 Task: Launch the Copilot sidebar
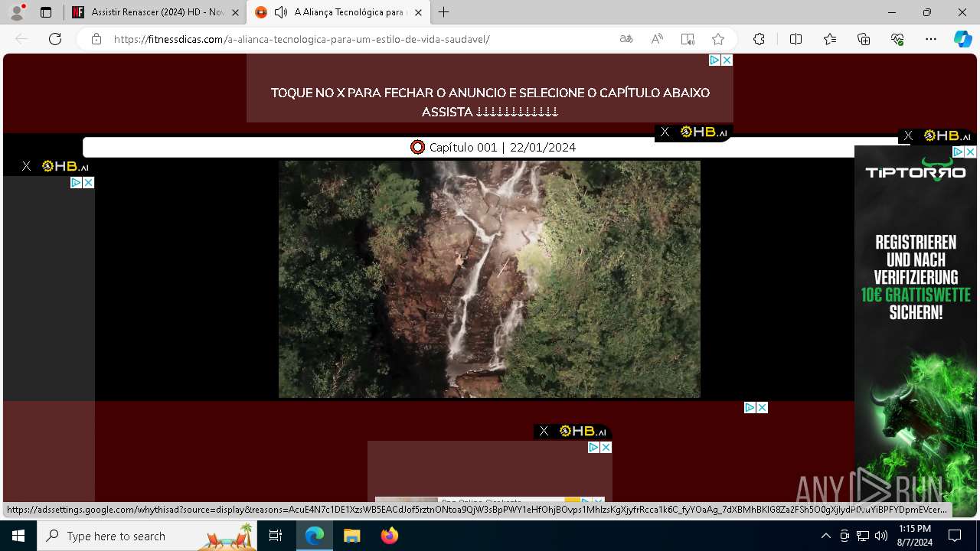[x=962, y=39]
